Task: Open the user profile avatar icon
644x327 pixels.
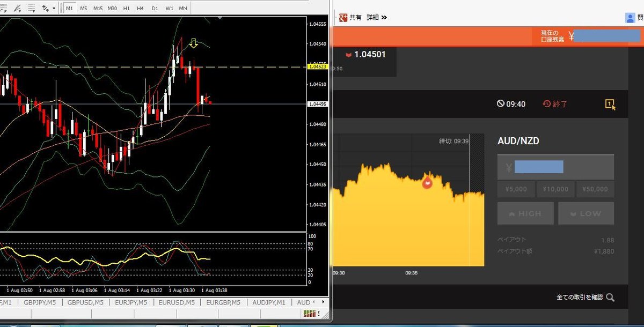Action: [630, 18]
